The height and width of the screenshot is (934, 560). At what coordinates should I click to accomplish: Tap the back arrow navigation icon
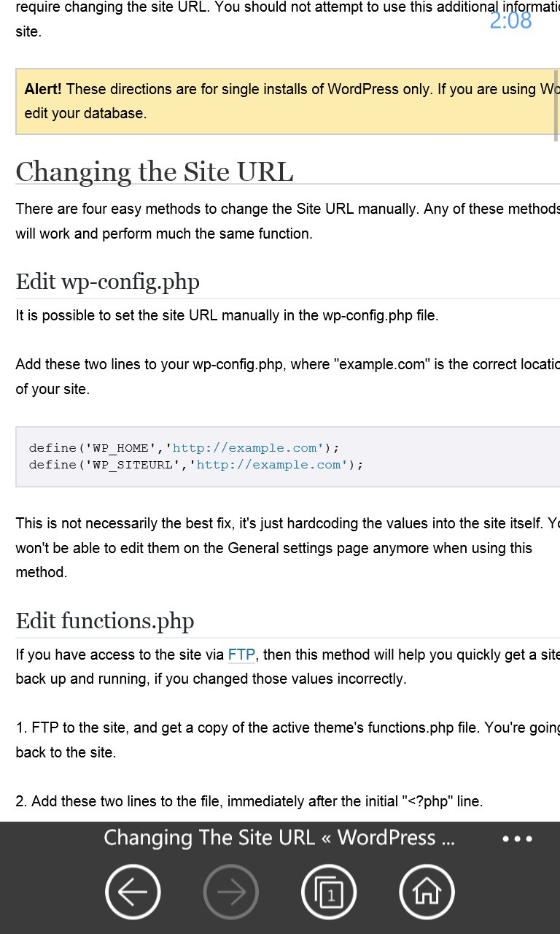[x=133, y=892]
